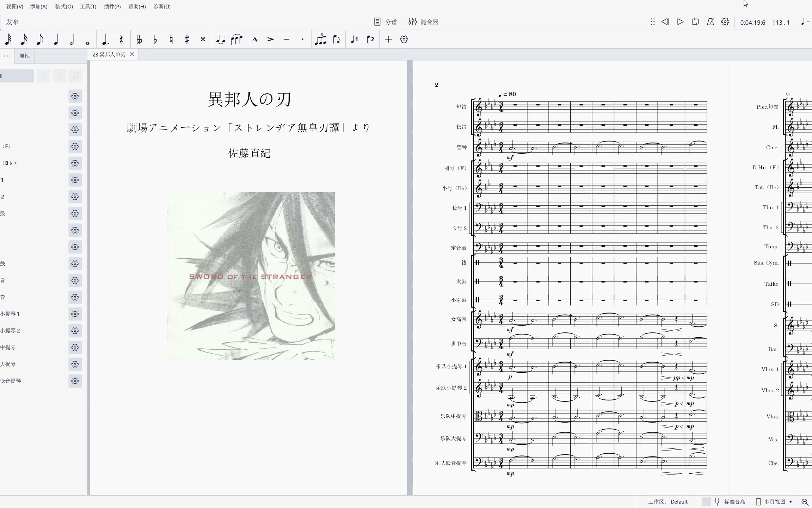Open the 视图(V) menu
Viewport: 812px width, 508px height.
click(15, 7)
